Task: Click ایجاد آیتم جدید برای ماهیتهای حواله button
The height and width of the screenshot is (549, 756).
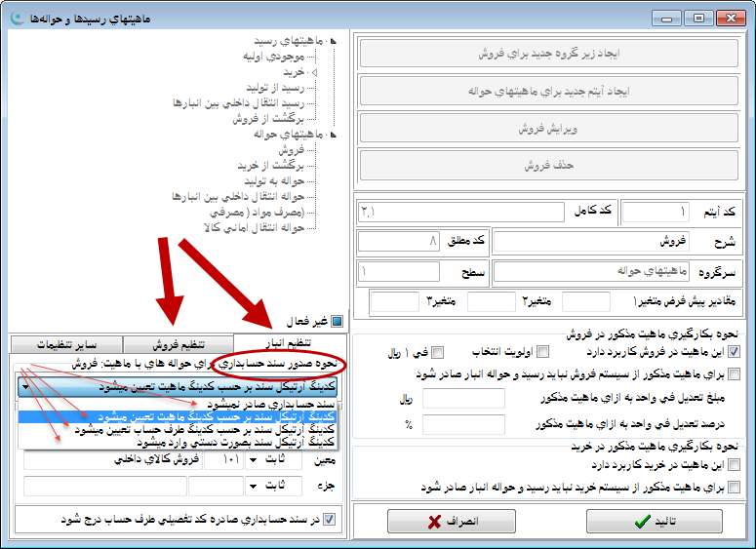Action: click(x=548, y=91)
